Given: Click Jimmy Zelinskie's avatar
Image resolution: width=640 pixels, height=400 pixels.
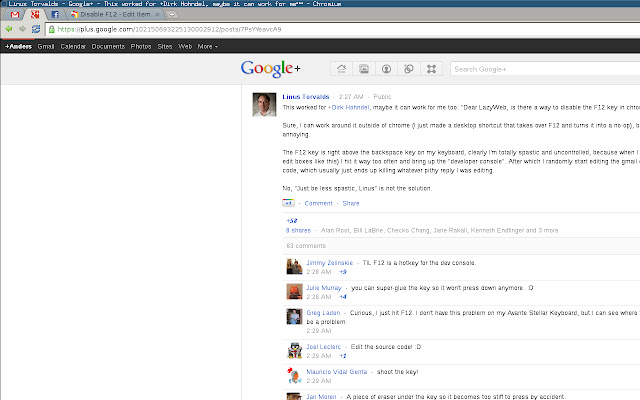Looking at the screenshot, I should pyautogui.click(x=294, y=267).
